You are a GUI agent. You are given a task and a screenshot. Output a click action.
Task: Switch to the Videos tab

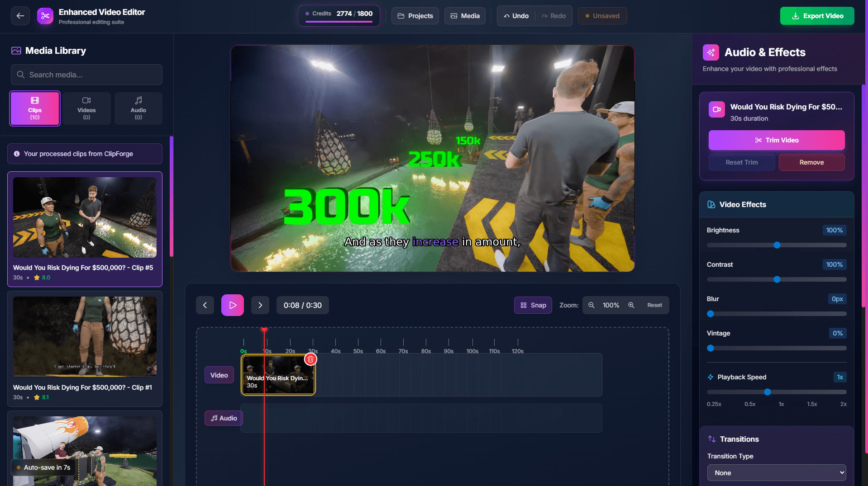pyautogui.click(x=86, y=109)
